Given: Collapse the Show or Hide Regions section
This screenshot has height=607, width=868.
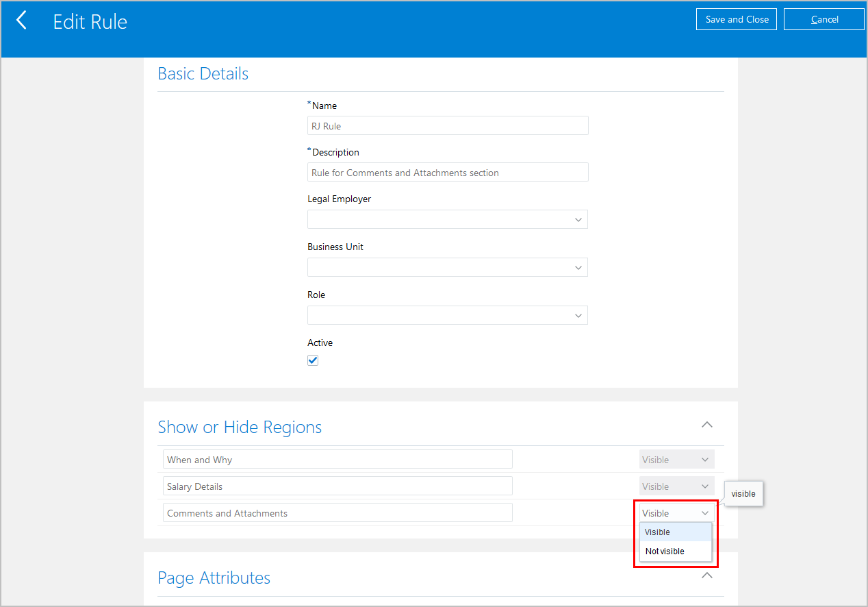Looking at the screenshot, I should pyautogui.click(x=707, y=425).
